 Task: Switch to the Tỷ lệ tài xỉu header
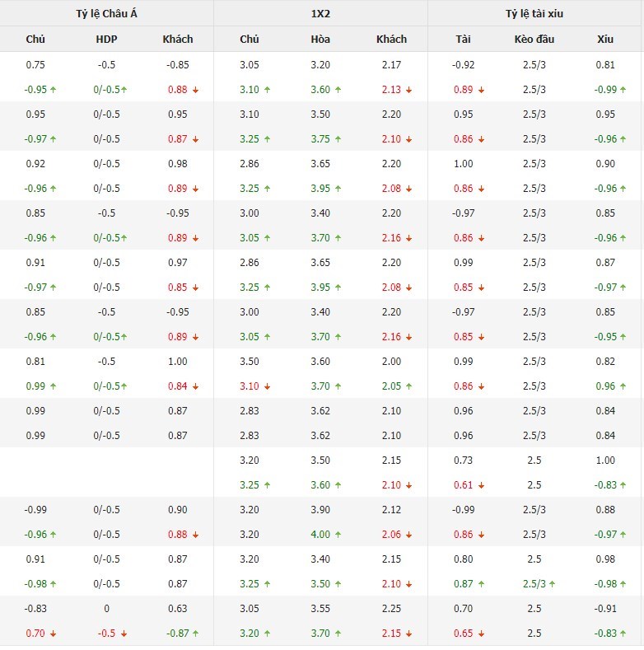tap(534, 14)
